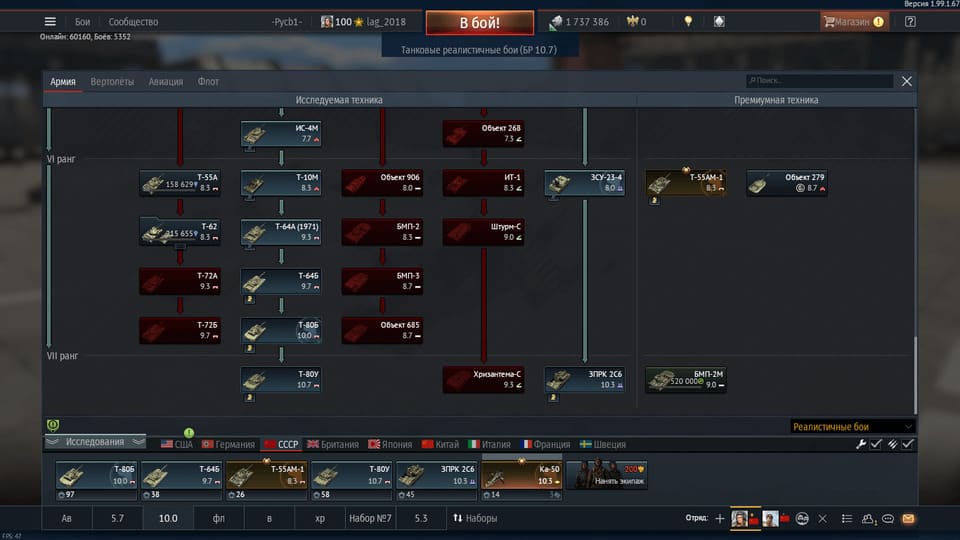Image resolution: width=960 pixels, height=540 pixels.
Task: Open the chat speech bubble icon
Action: 888,519
